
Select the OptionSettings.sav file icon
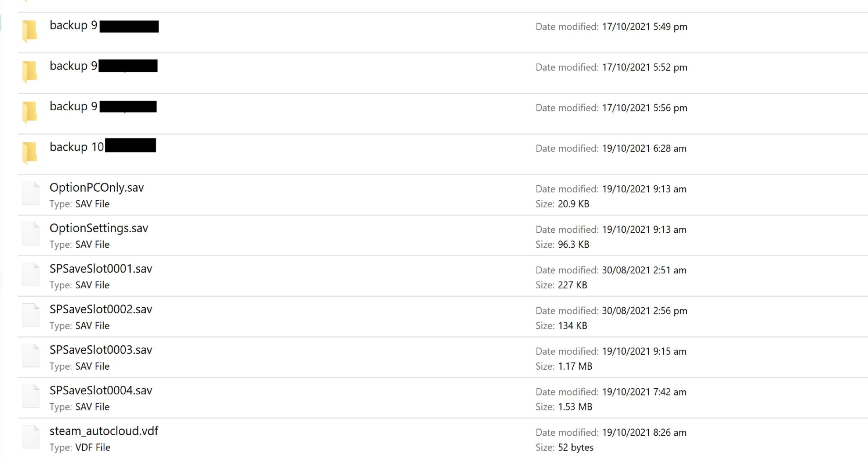[x=31, y=234]
